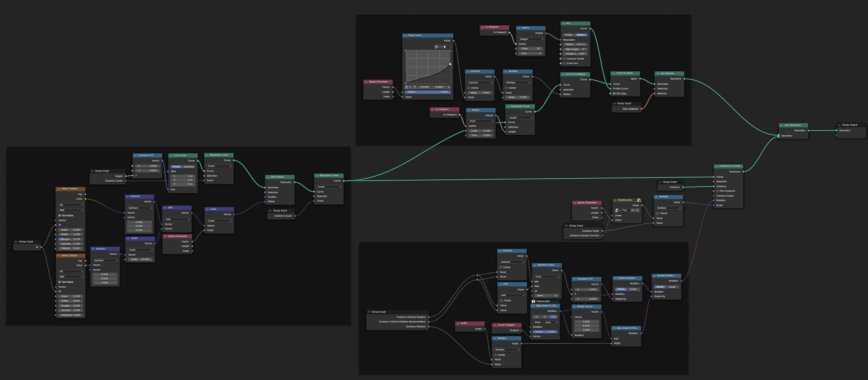Screen dimensions: 868x380
Task: Select the vector handle icon in Float Curve
Action: [x=410, y=87]
